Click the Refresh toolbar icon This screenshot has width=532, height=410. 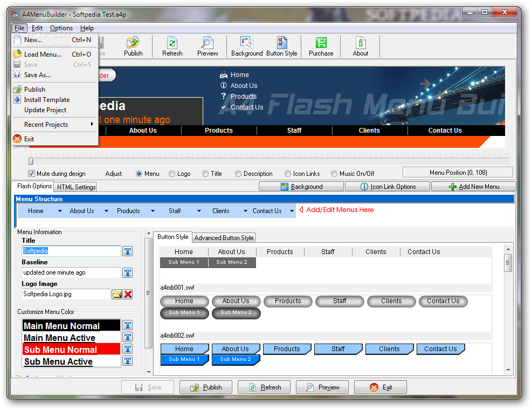[172, 46]
